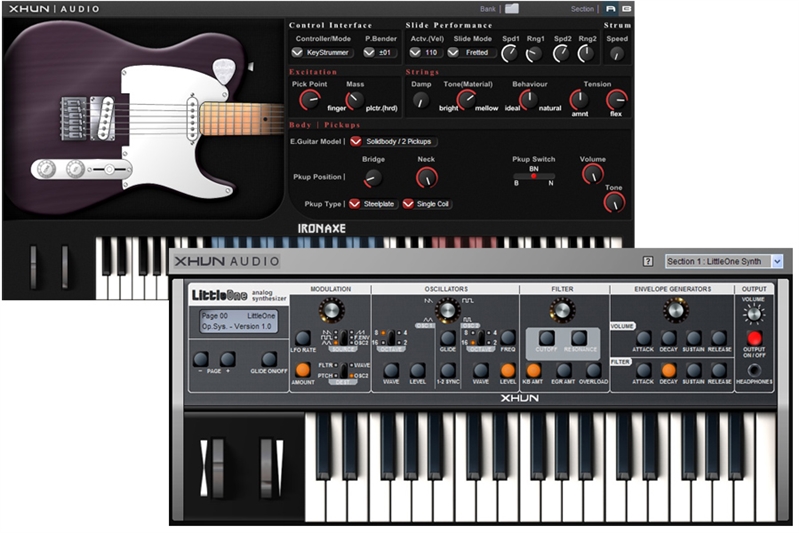
Task: Switch to Section A button
Action: click(x=610, y=9)
